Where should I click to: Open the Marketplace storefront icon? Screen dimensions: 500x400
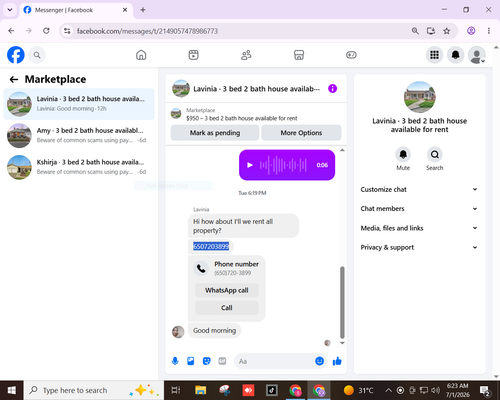click(299, 55)
